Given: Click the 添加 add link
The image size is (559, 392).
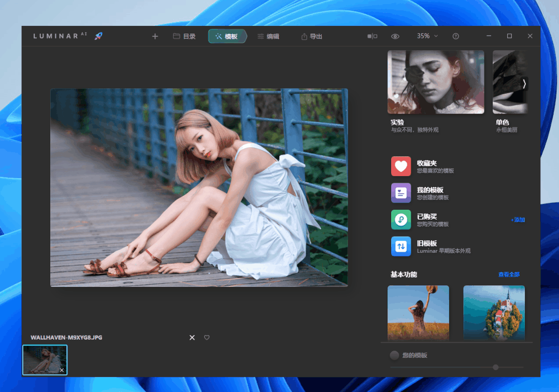Looking at the screenshot, I should (518, 220).
